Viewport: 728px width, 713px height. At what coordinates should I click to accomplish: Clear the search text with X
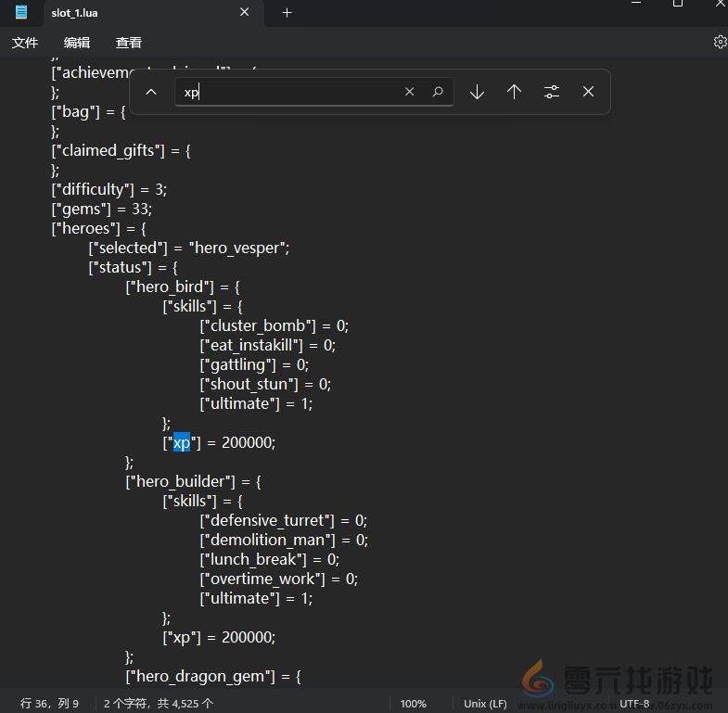tap(409, 92)
